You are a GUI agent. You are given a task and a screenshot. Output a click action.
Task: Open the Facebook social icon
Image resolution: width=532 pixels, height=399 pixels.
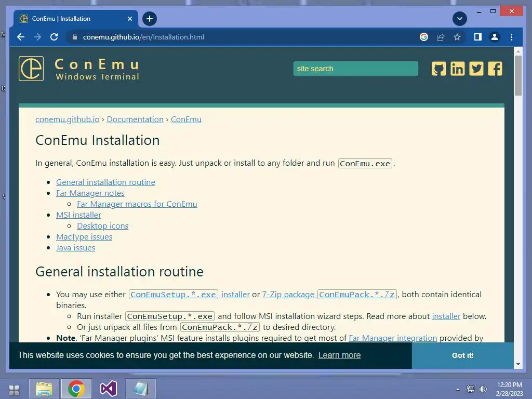click(x=495, y=69)
